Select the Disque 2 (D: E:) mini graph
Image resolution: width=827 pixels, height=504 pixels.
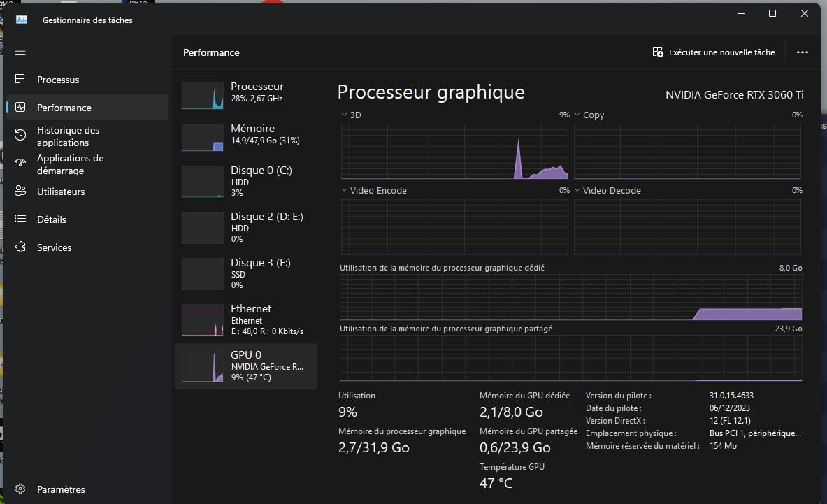point(203,228)
